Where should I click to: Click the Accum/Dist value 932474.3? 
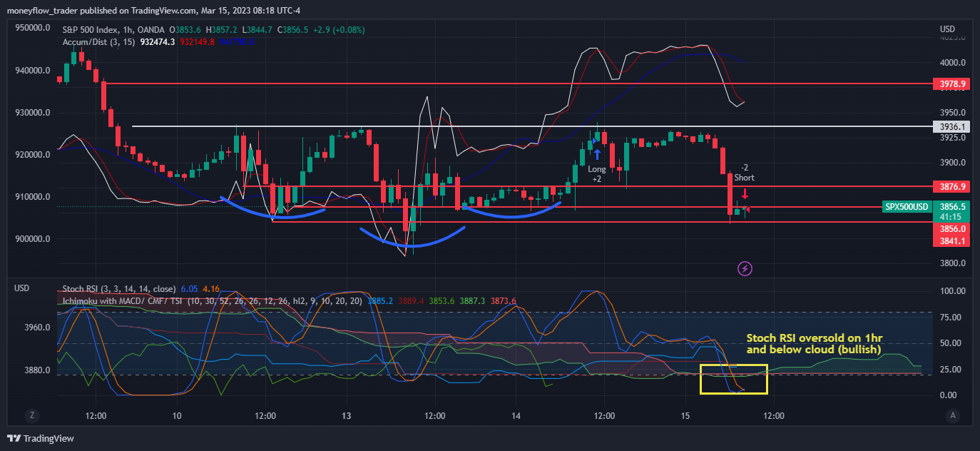158,42
